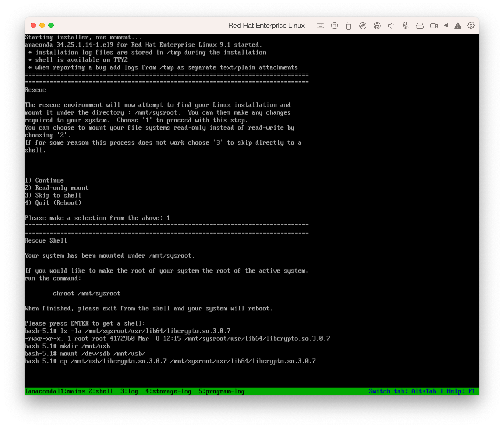
Task: Switch to the 2:shell tab
Action: point(100,391)
